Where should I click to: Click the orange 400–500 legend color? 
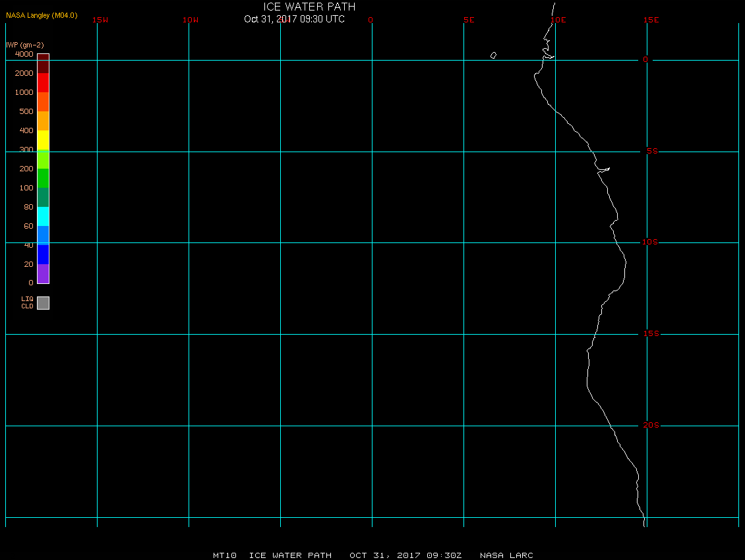point(44,121)
